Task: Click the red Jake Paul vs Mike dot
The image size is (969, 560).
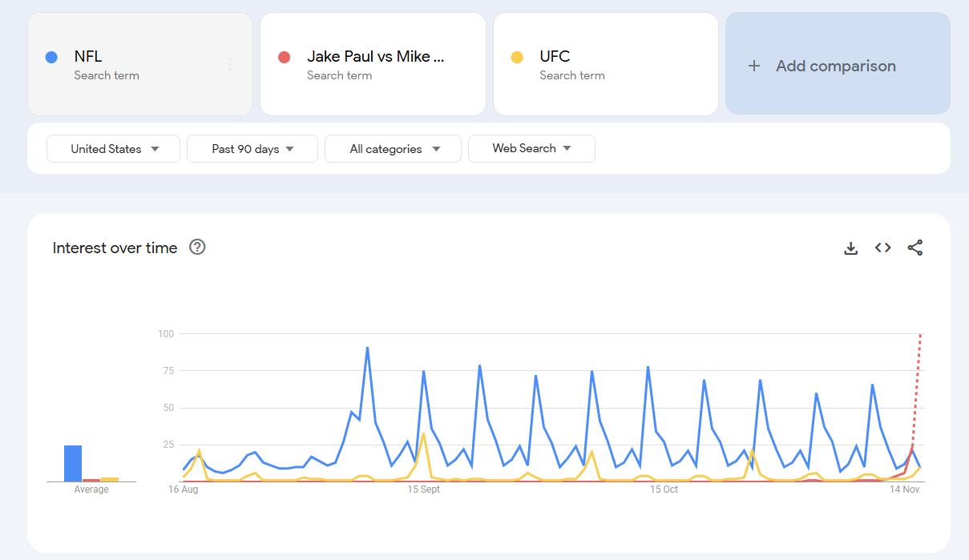Action: pos(284,57)
